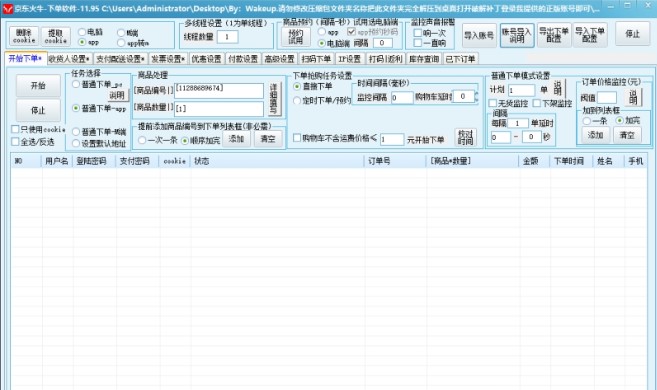Click the 购物车延时 spinner arrows
The height and width of the screenshot is (390, 657).
(x=476, y=97)
